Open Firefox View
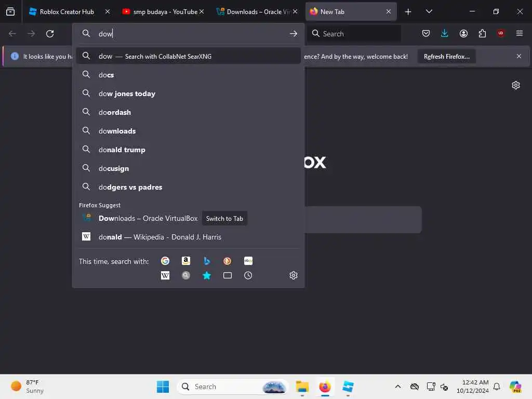The height and width of the screenshot is (399, 532). pyautogui.click(x=10, y=11)
